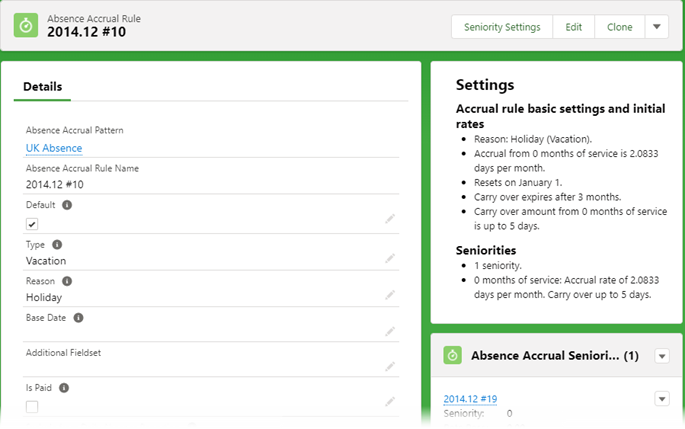The width and height of the screenshot is (685, 429).
Task: Click info icon next to Is Paid
Action: pos(62,387)
